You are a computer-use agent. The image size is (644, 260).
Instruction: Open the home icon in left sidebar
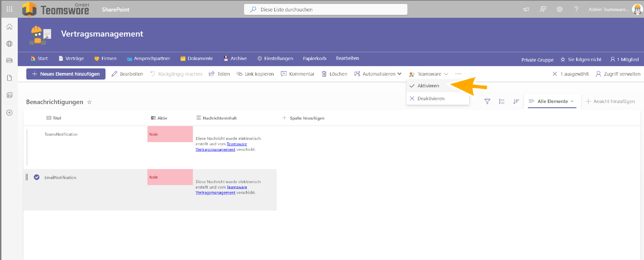tap(10, 27)
